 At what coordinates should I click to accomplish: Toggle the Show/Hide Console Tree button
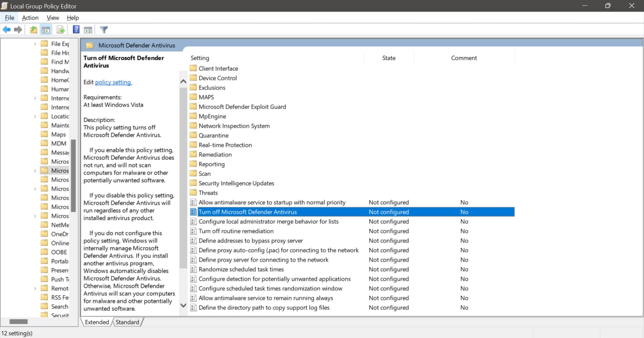(x=46, y=30)
